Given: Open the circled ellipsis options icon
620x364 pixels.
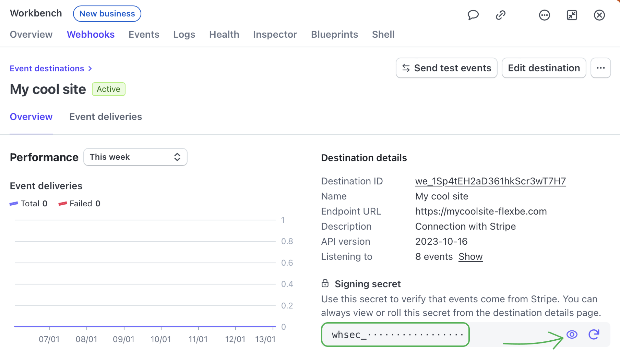Looking at the screenshot, I should 544,15.
